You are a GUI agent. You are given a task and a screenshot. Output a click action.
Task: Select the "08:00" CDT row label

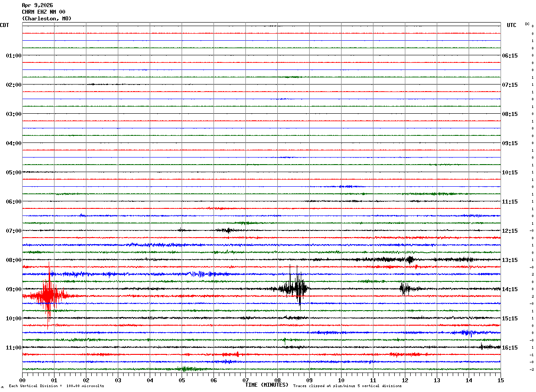click(x=14, y=260)
